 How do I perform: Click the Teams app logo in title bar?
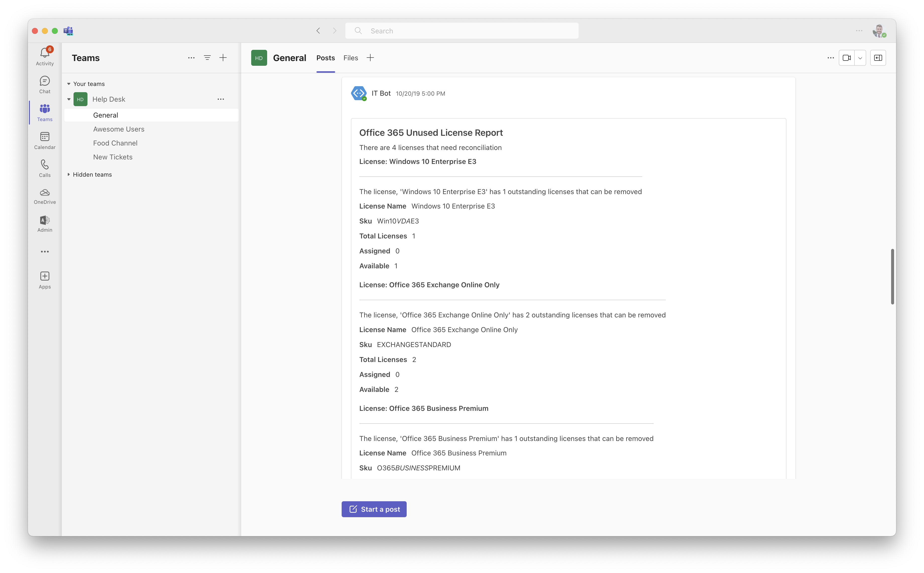[68, 31]
